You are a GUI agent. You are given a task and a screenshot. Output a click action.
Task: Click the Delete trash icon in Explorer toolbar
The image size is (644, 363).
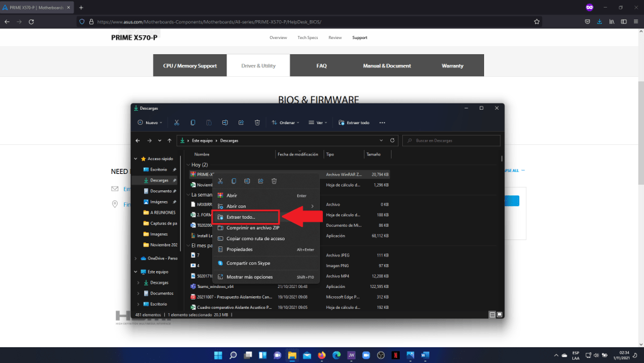257,122
